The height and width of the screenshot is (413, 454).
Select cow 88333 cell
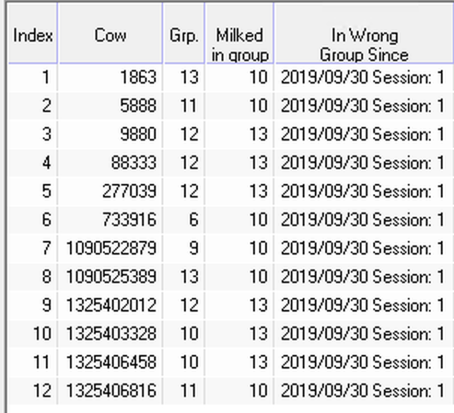coord(110,163)
